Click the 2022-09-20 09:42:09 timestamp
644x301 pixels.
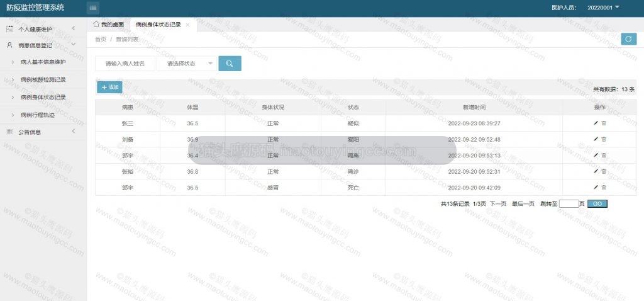[474, 188]
